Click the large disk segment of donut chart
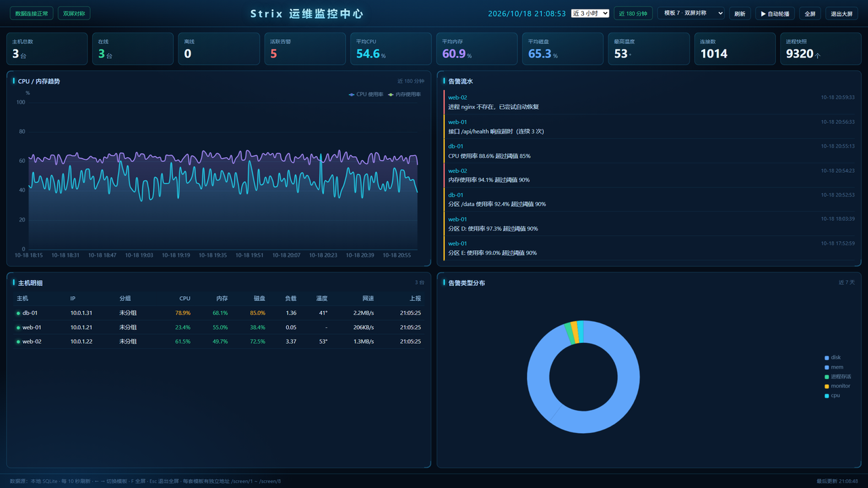Image resolution: width=868 pixels, height=488 pixels. coord(627,390)
